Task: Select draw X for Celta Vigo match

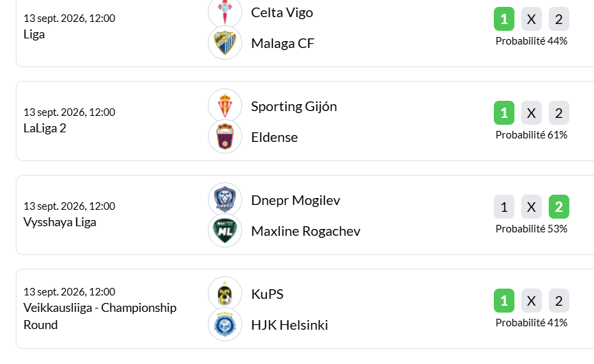Action: pos(532,19)
